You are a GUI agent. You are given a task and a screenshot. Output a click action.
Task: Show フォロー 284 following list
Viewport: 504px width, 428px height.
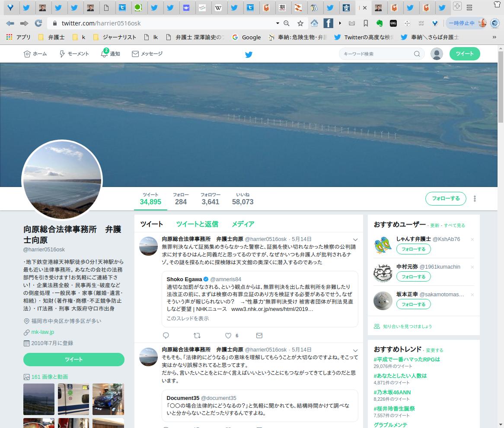tap(181, 199)
